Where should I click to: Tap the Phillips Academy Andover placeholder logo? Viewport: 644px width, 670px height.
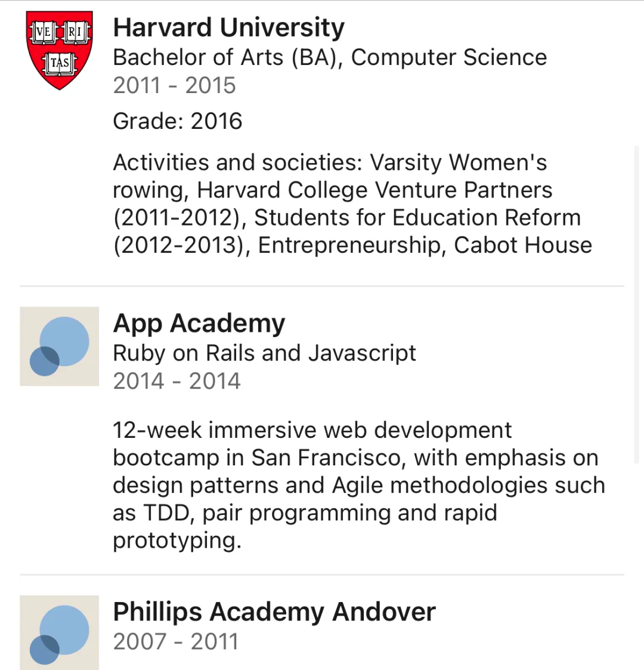click(x=60, y=632)
